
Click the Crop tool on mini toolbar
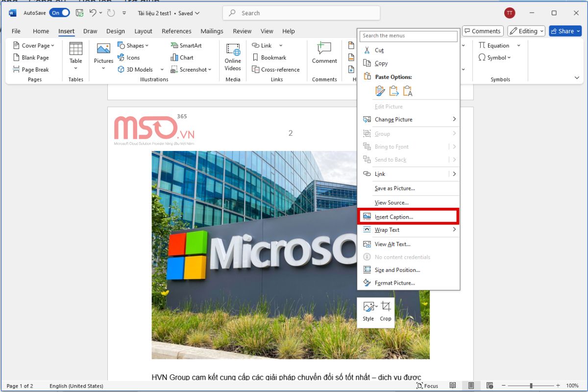pyautogui.click(x=386, y=311)
